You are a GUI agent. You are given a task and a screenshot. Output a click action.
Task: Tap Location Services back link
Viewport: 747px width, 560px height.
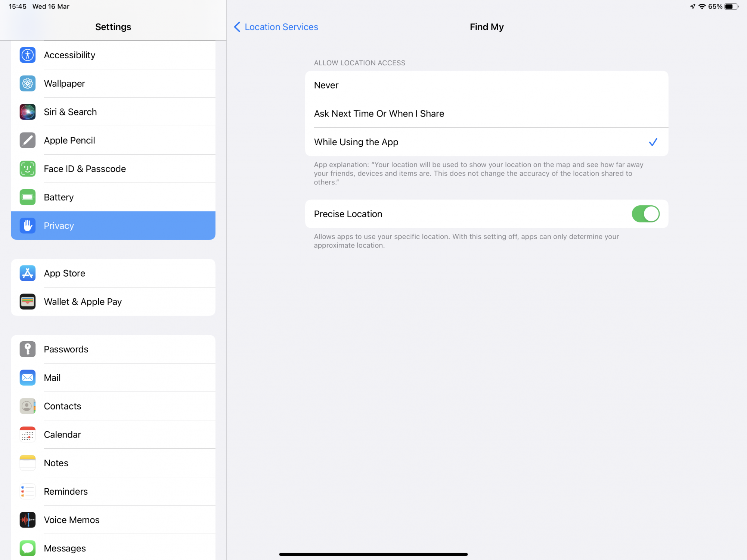point(281,27)
